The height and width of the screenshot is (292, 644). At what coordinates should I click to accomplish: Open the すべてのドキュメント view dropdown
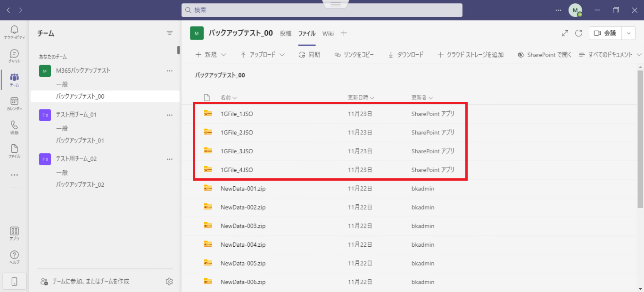point(610,55)
